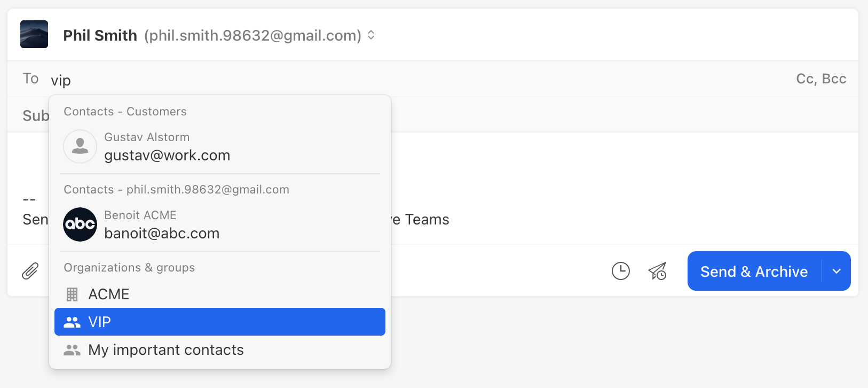This screenshot has height=388, width=868.
Task: Click the group icon for My important contacts
Action: point(72,350)
